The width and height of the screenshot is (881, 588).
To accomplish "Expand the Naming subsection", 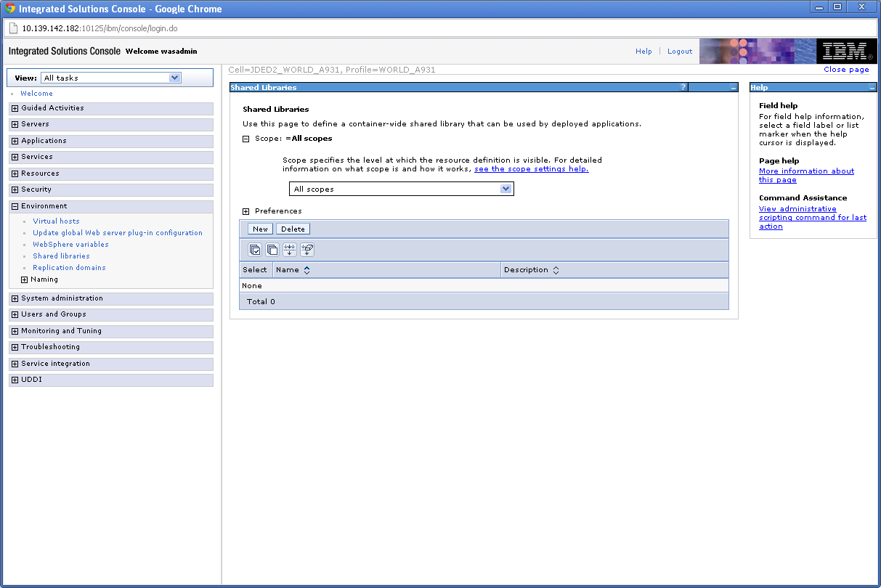I will point(24,279).
